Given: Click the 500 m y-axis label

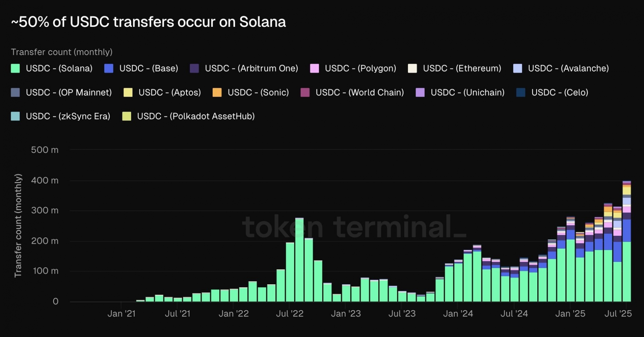Looking at the screenshot, I should (x=45, y=150).
